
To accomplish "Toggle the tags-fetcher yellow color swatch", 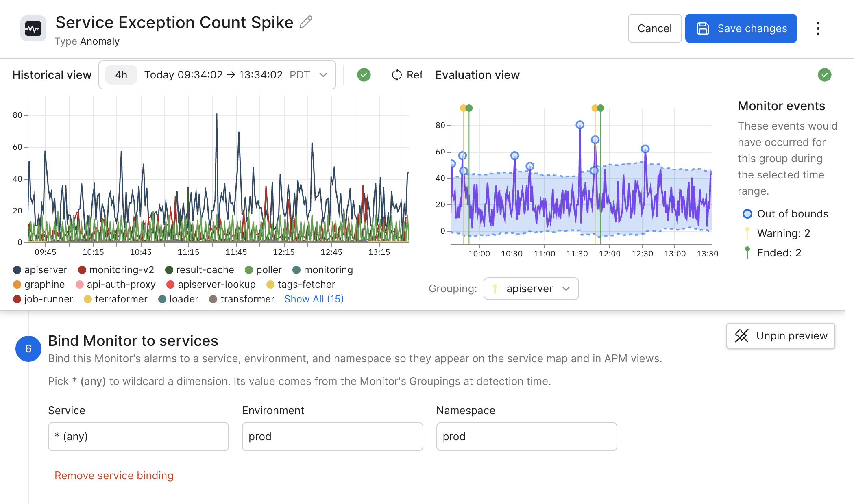I will (x=270, y=285).
